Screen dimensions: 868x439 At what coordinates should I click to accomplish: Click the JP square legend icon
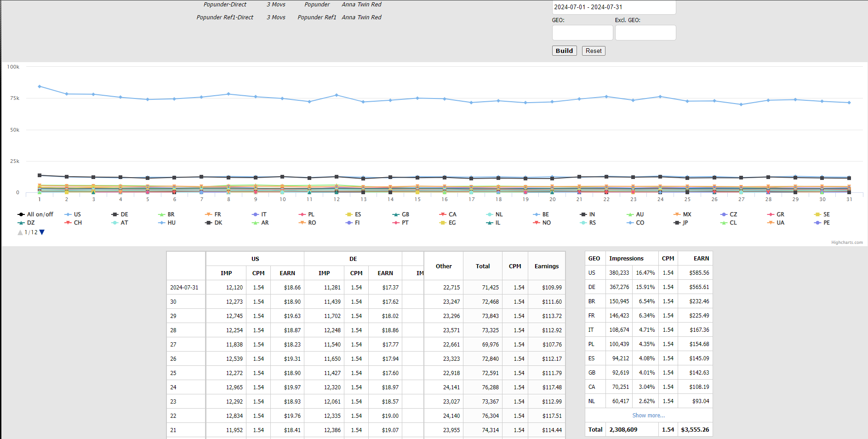tap(677, 223)
